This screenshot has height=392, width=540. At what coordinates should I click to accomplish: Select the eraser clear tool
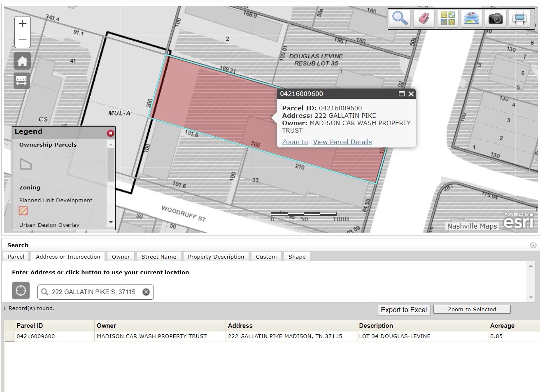point(424,19)
